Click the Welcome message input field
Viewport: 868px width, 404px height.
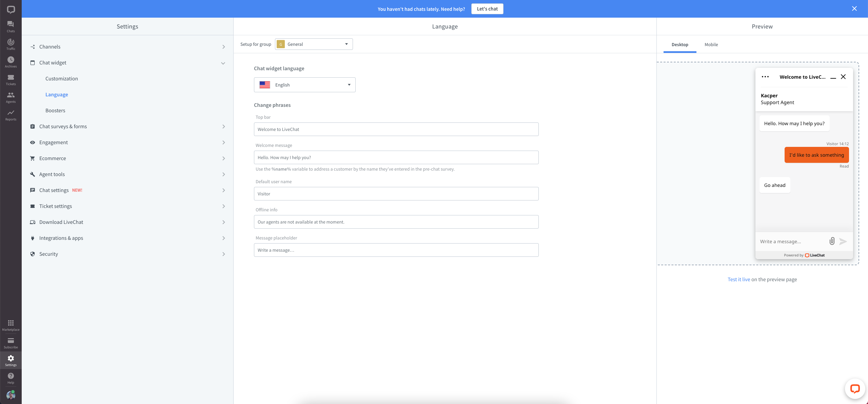coord(396,157)
